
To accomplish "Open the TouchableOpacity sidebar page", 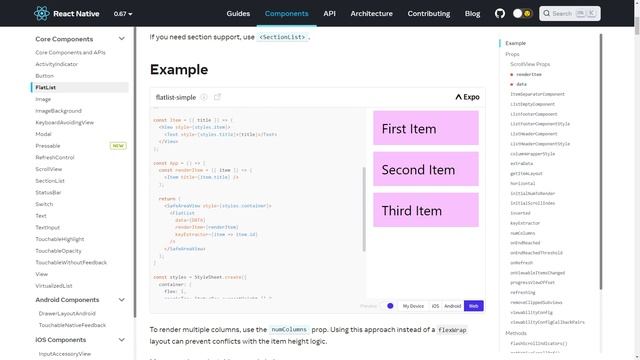I will 58,251.
